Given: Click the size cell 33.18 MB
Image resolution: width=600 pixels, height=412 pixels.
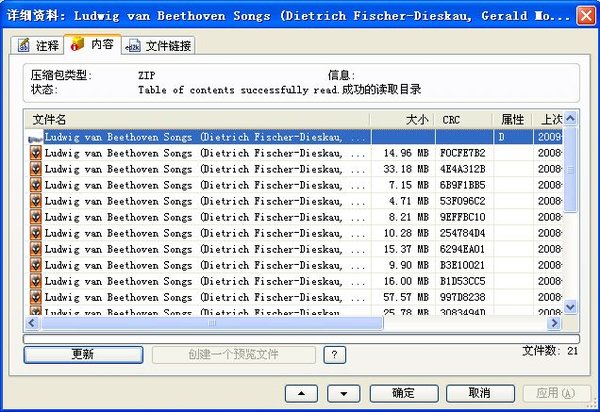Looking at the screenshot, I should pyautogui.click(x=406, y=169).
